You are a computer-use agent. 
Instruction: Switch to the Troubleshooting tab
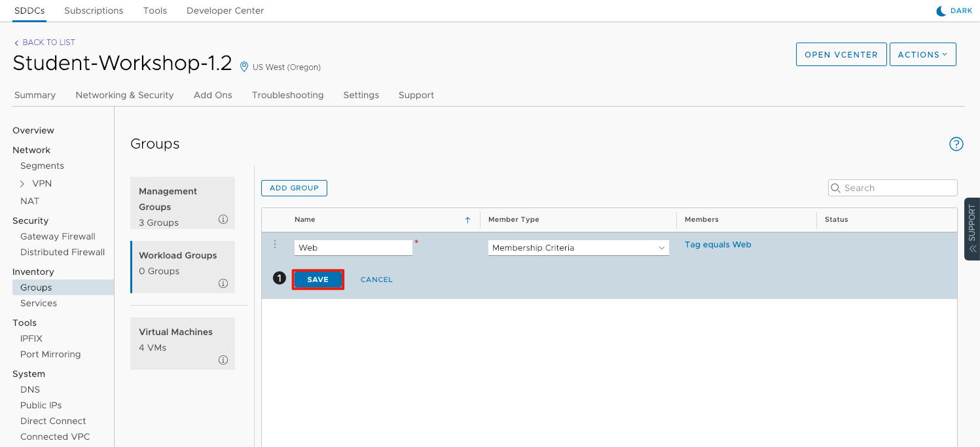pyautogui.click(x=287, y=95)
